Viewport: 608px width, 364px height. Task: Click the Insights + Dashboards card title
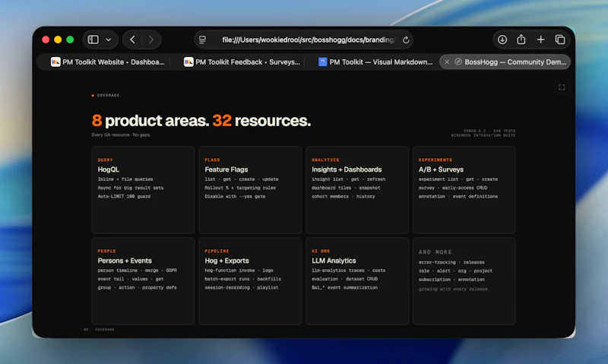coord(347,169)
